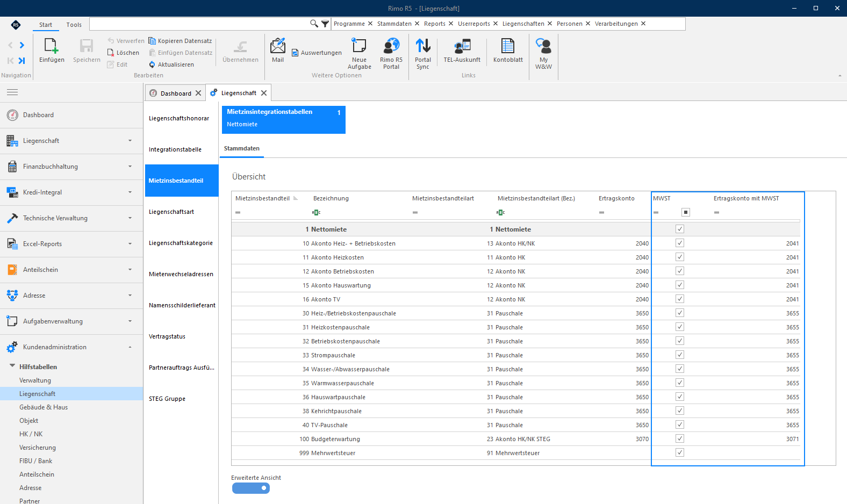Image resolution: width=847 pixels, height=504 pixels.
Task: Delete the record with Löschen
Action: coord(123,53)
